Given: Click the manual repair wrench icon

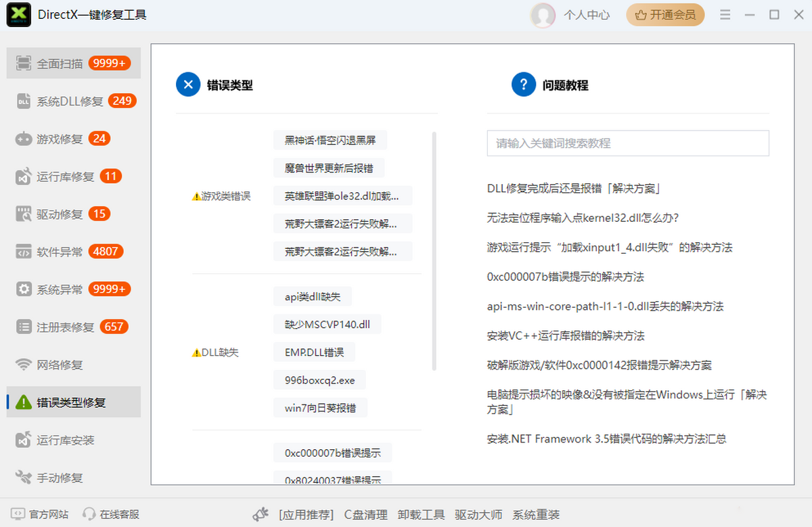Looking at the screenshot, I should 24,478.
